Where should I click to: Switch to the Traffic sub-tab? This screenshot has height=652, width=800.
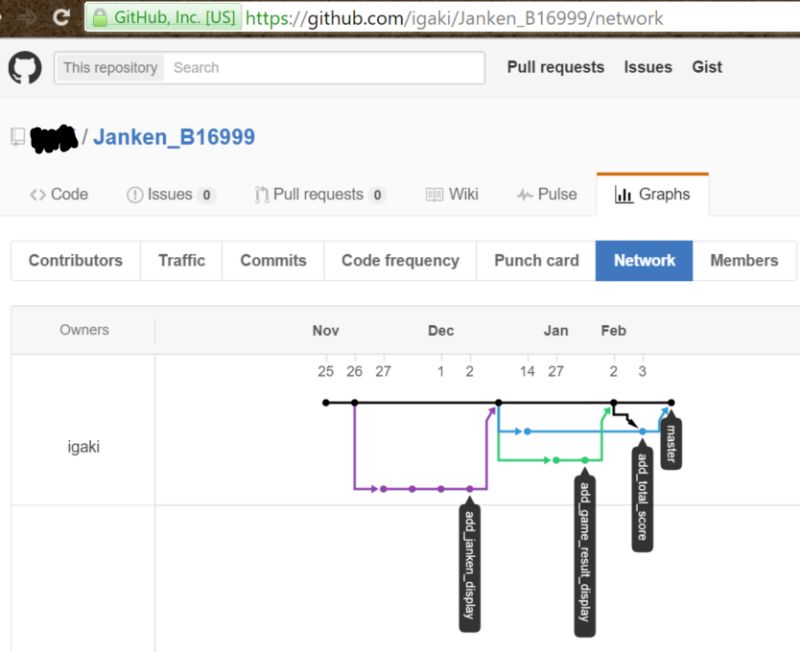coord(181,260)
